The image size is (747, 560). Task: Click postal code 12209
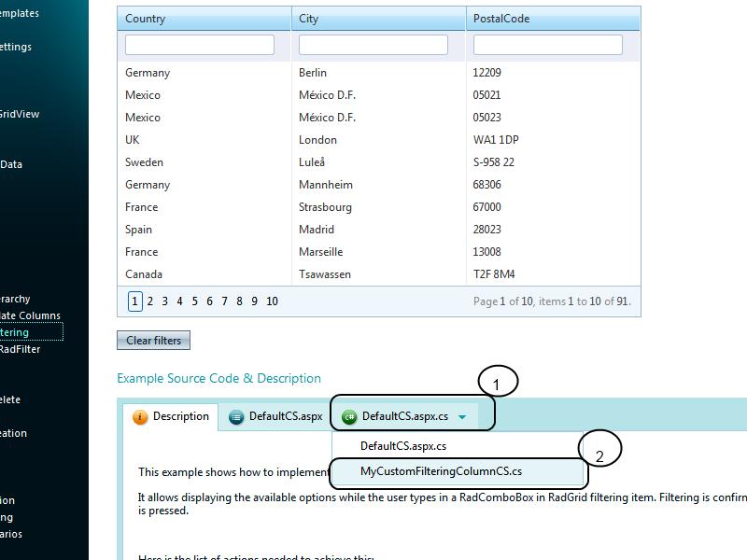tap(486, 73)
